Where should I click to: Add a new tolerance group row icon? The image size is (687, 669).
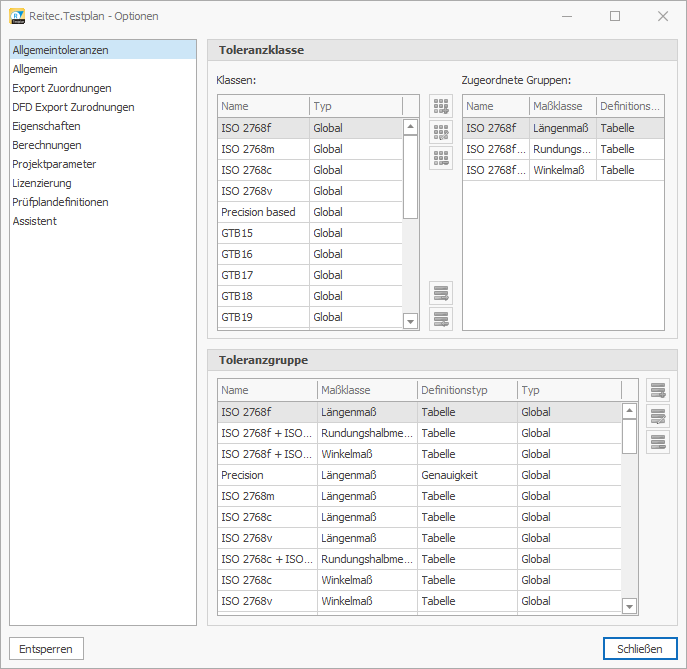click(658, 390)
